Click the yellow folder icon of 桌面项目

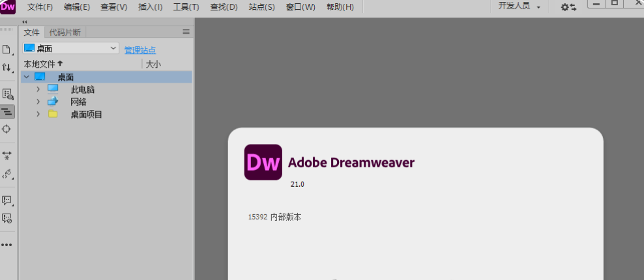coord(53,114)
